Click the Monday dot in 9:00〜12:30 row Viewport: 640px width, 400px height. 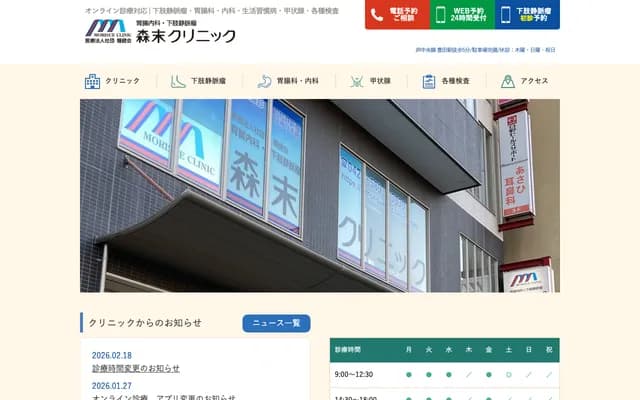[409, 375]
